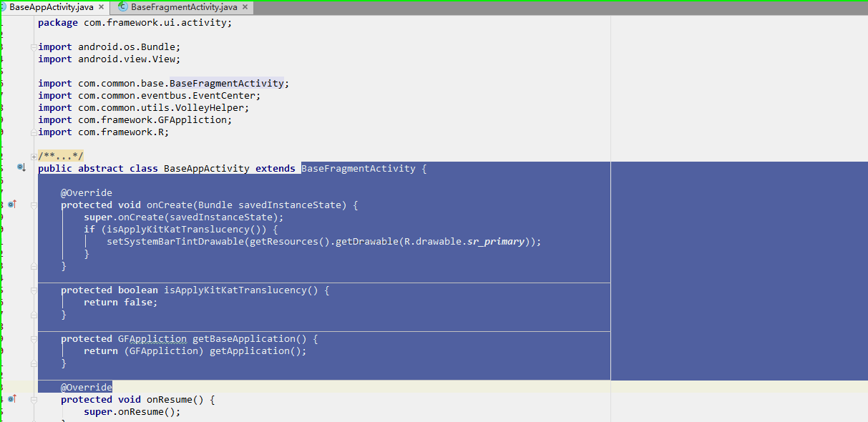The image size is (868, 422).
Task: Collapse the imports block at android.os.Bundle
Action: pyautogui.click(x=34, y=47)
